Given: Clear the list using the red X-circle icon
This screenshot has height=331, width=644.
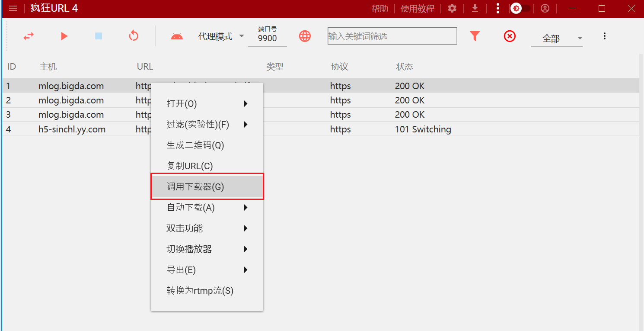Looking at the screenshot, I should [x=510, y=36].
